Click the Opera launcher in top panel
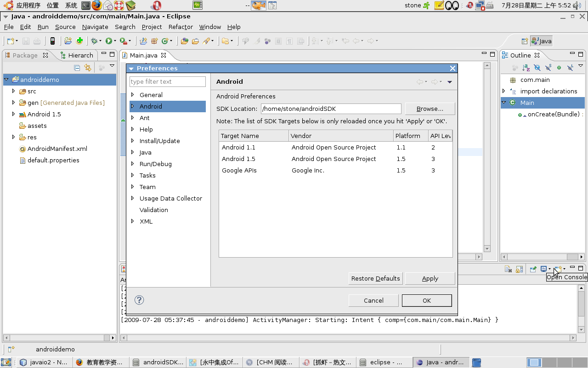 156,6
